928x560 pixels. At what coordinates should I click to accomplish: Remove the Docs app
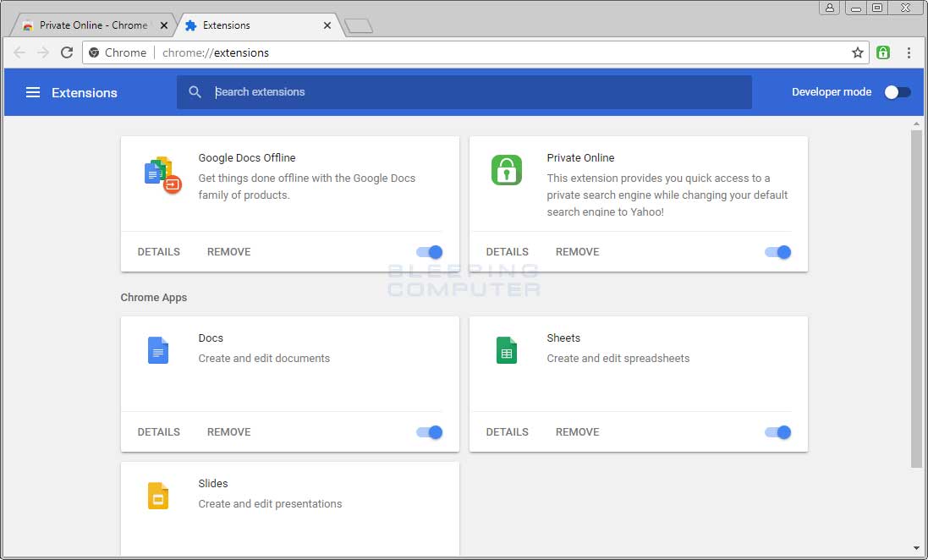point(229,431)
